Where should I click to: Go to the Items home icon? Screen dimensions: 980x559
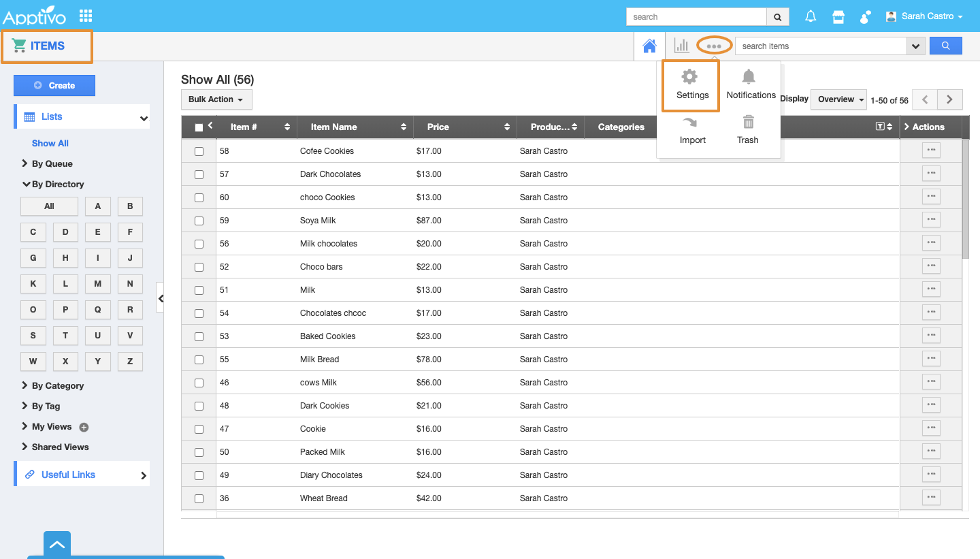tap(649, 46)
